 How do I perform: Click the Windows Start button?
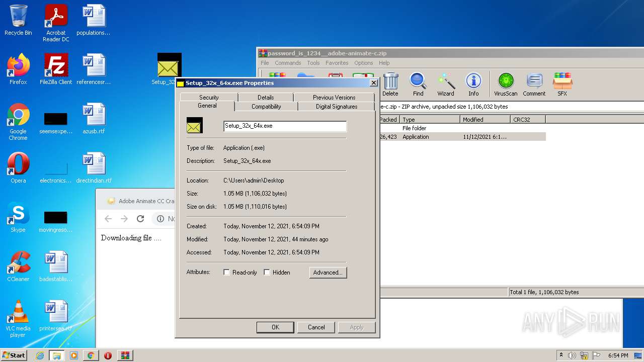pos(14,355)
